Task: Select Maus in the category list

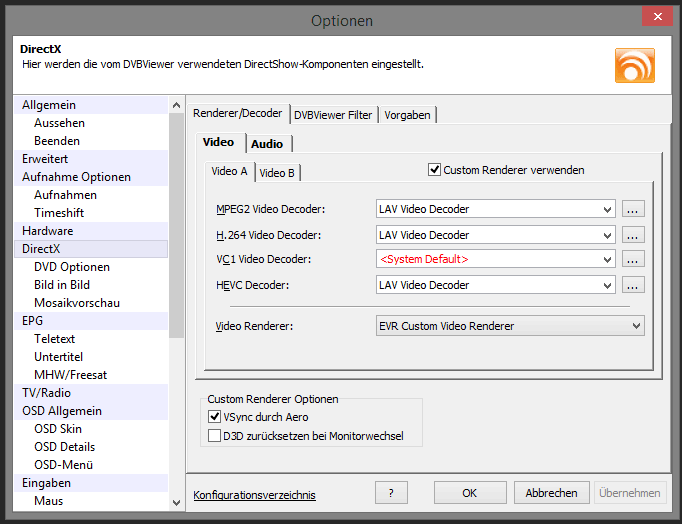Action: click(x=91, y=501)
